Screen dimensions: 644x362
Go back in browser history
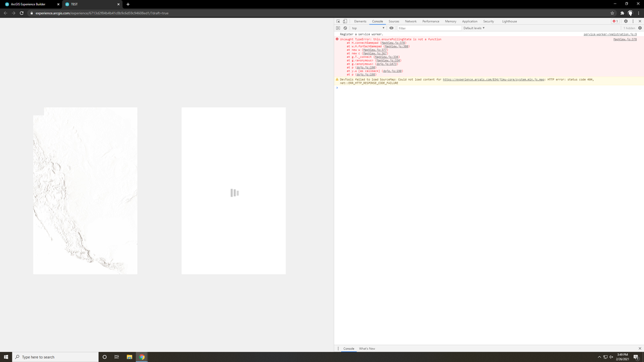click(x=5, y=13)
